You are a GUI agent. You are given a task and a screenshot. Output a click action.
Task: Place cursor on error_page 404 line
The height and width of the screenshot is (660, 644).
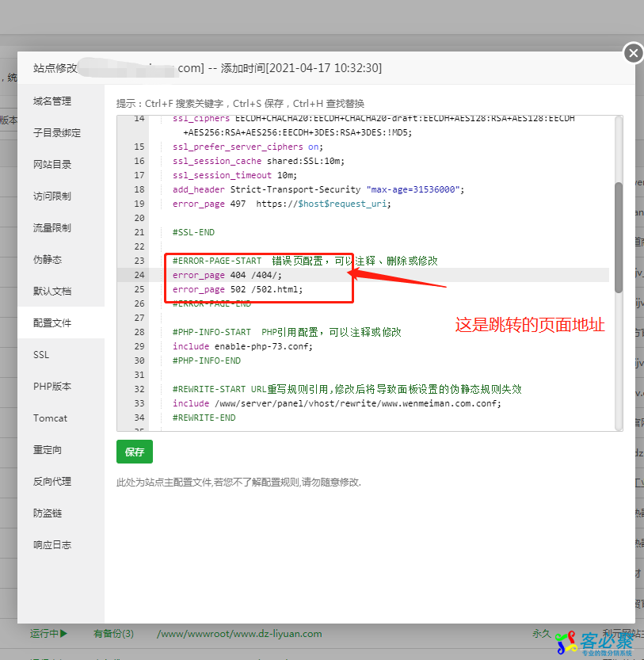(x=238, y=275)
